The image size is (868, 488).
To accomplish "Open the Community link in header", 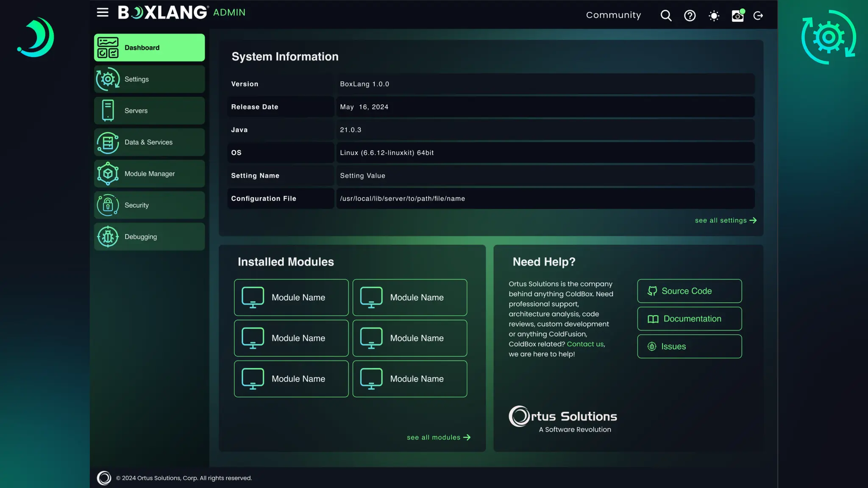I will pyautogui.click(x=613, y=15).
